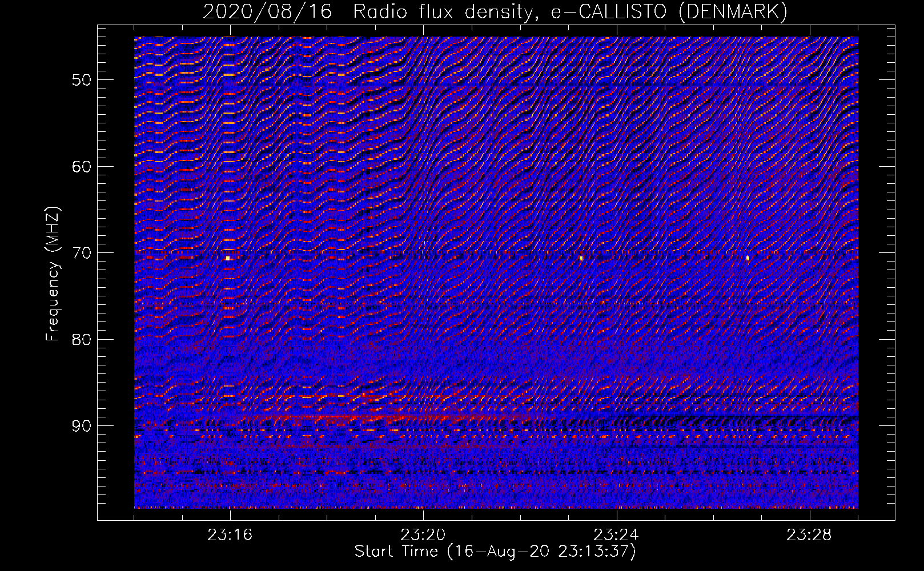Click the bright spot near 23:16 at 71 MHz
This screenshot has height=571, width=924.
click(x=228, y=258)
